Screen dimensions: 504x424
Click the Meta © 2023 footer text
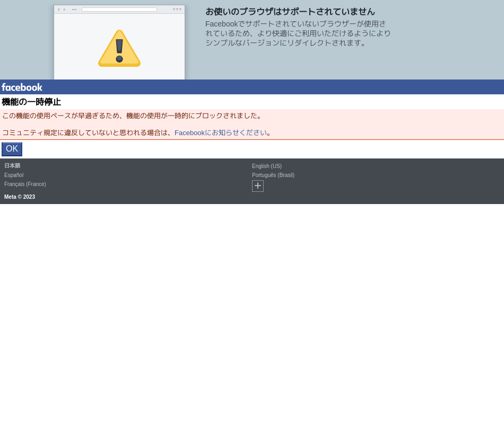[x=20, y=197]
